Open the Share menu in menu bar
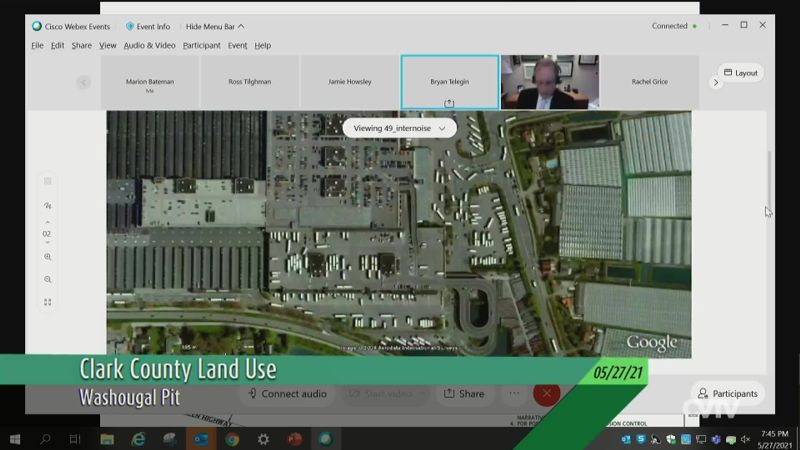This screenshot has height=450, width=800. click(x=82, y=45)
